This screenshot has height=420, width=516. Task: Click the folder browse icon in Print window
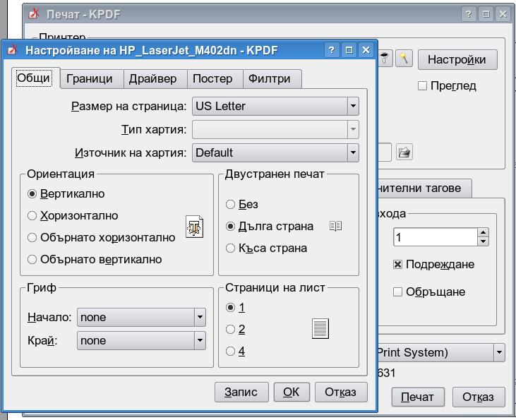pos(404,152)
